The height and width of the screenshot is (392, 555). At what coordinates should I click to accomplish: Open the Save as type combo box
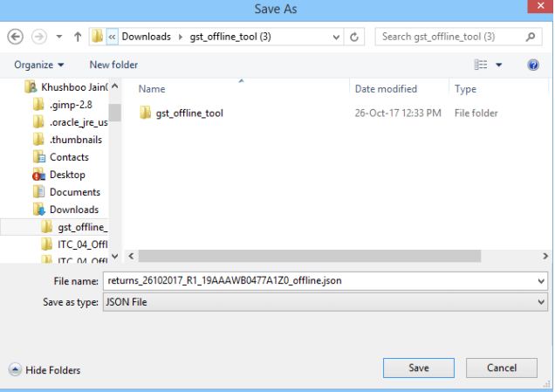click(325, 302)
